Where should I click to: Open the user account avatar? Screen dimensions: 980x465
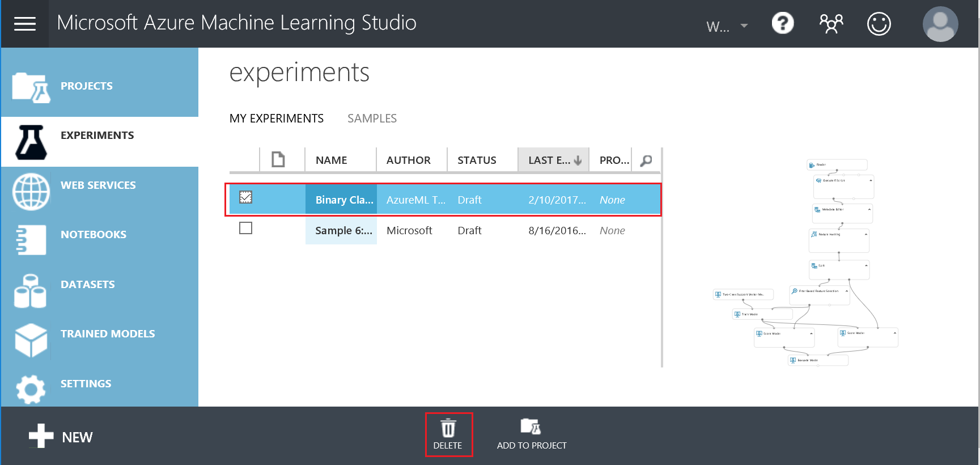pos(940,24)
